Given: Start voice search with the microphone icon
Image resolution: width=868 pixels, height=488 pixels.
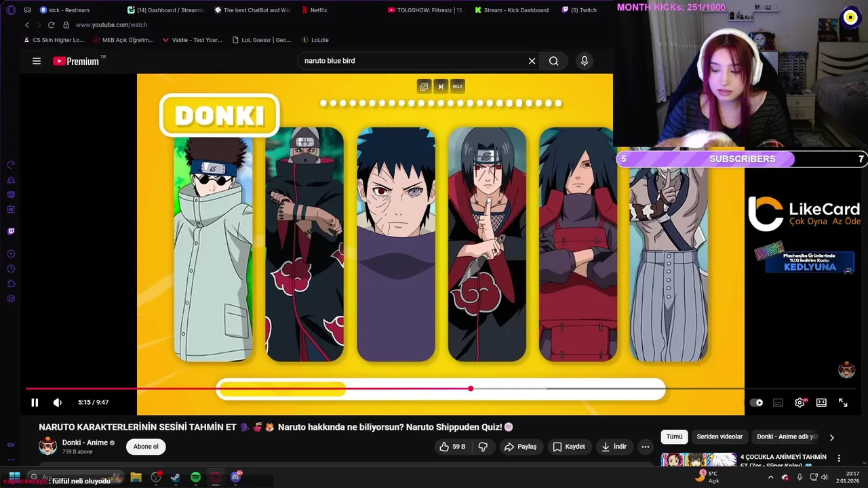Looking at the screenshot, I should coord(585,61).
